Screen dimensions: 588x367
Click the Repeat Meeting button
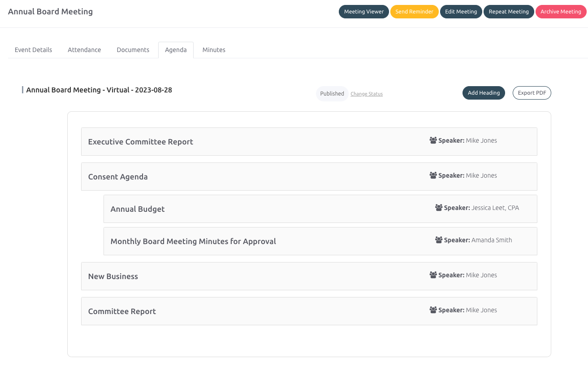508,12
